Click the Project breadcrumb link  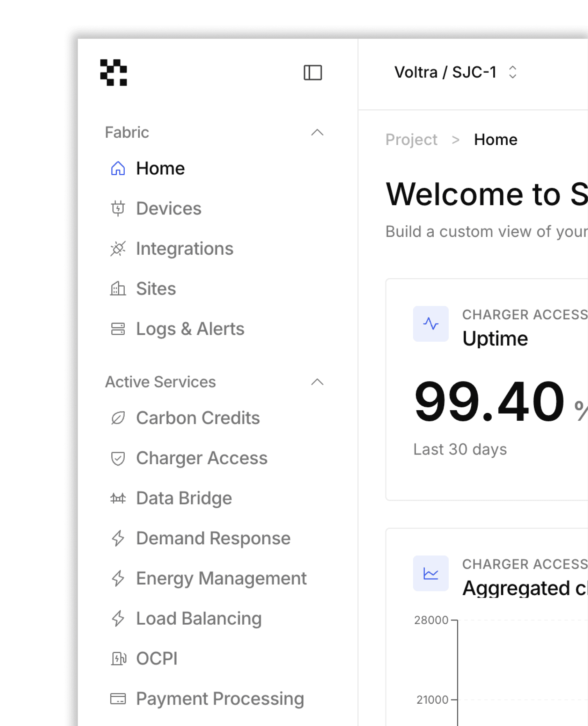click(x=411, y=140)
